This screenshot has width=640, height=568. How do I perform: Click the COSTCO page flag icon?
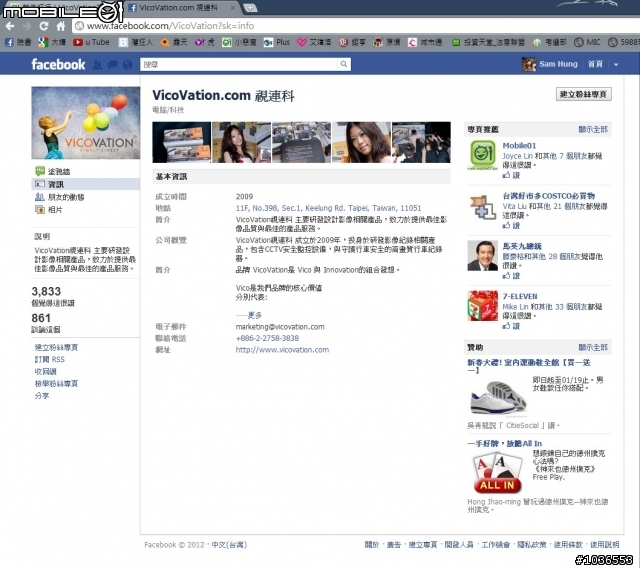coord(483,206)
